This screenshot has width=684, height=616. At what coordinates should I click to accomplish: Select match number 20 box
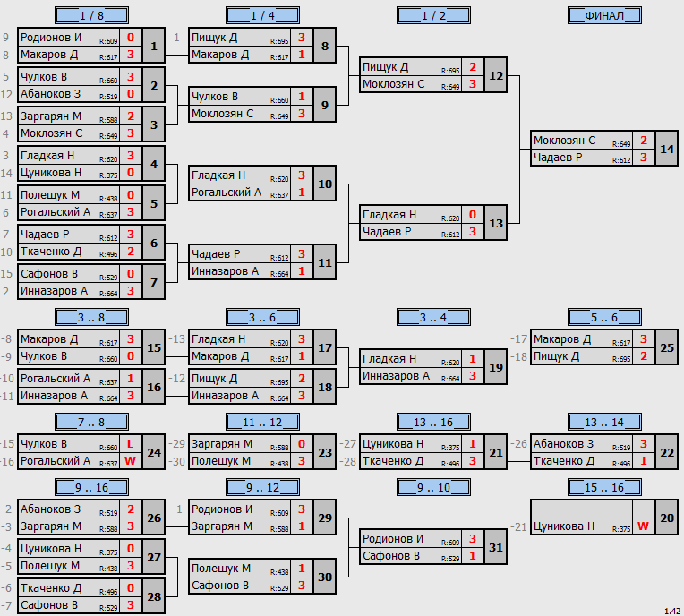point(667,518)
